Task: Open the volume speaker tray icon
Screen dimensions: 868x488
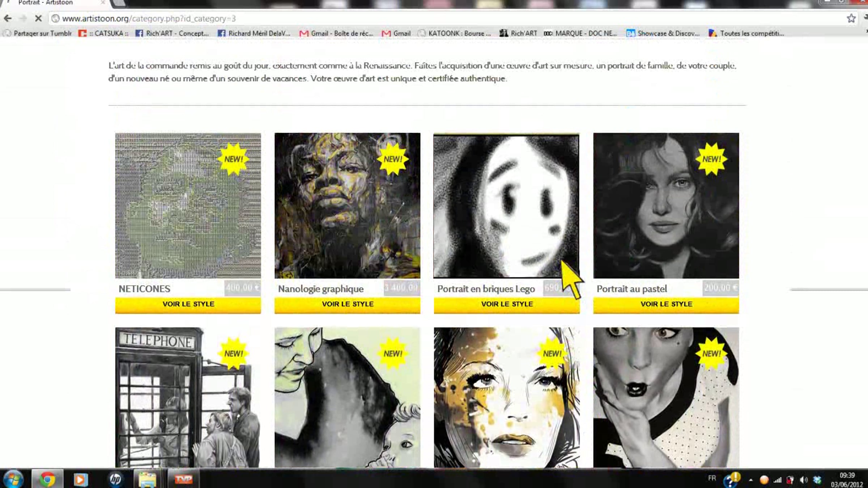Action: [x=803, y=480]
